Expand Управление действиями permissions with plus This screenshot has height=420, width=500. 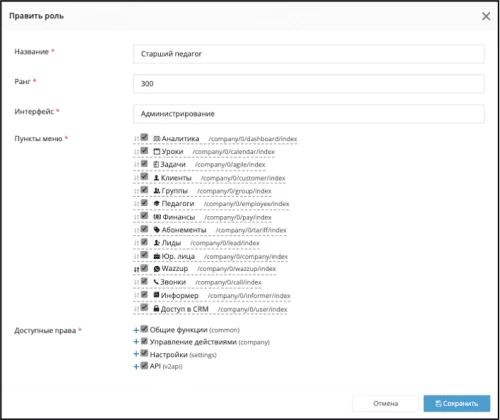[x=136, y=342]
